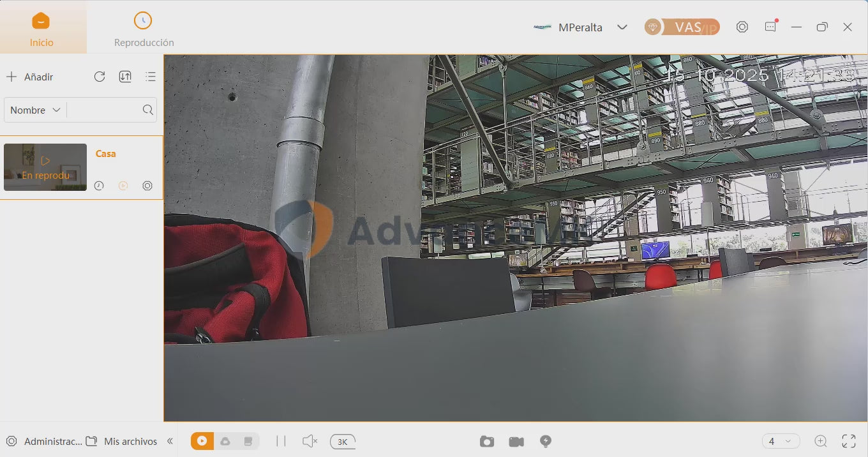
Task: Switch to the Reproducción tab
Action: (x=144, y=30)
